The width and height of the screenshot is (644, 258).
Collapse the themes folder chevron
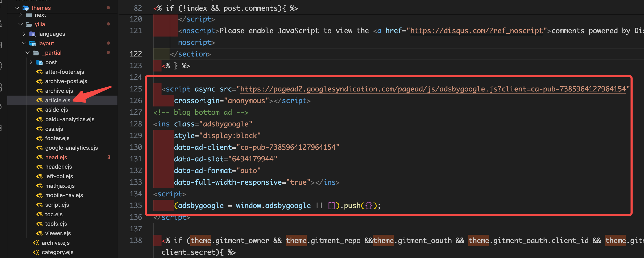pyautogui.click(x=17, y=8)
